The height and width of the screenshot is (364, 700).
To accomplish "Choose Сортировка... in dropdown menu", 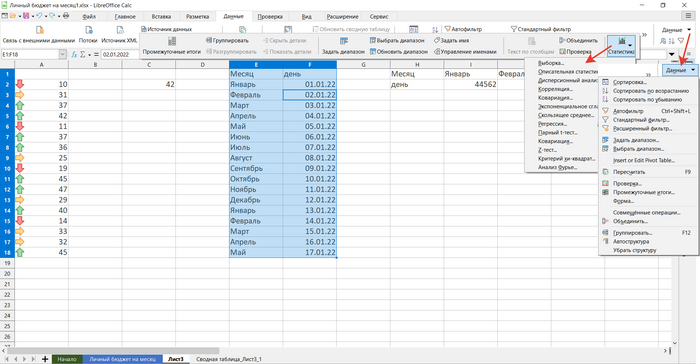I will [630, 82].
